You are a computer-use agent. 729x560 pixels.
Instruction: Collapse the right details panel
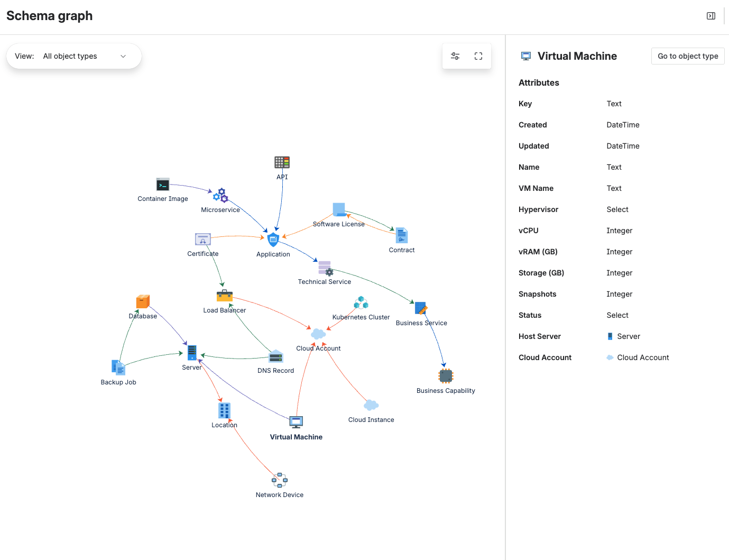pyautogui.click(x=710, y=15)
